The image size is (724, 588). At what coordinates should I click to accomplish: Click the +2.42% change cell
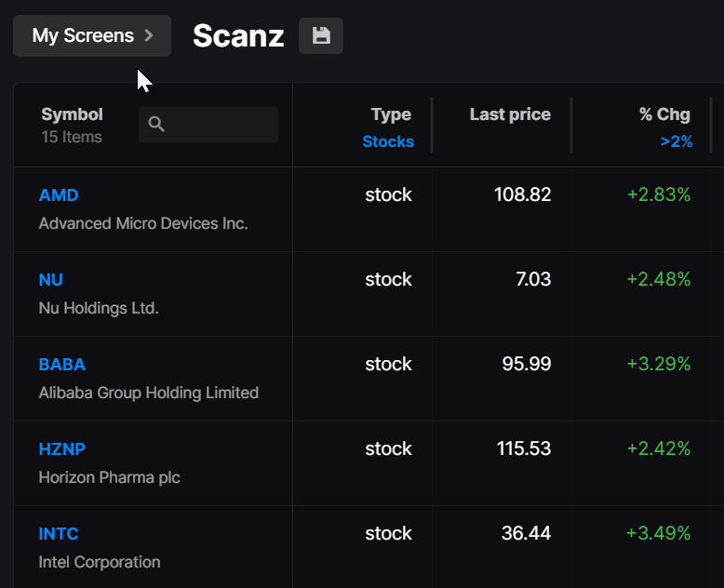pos(659,448)
